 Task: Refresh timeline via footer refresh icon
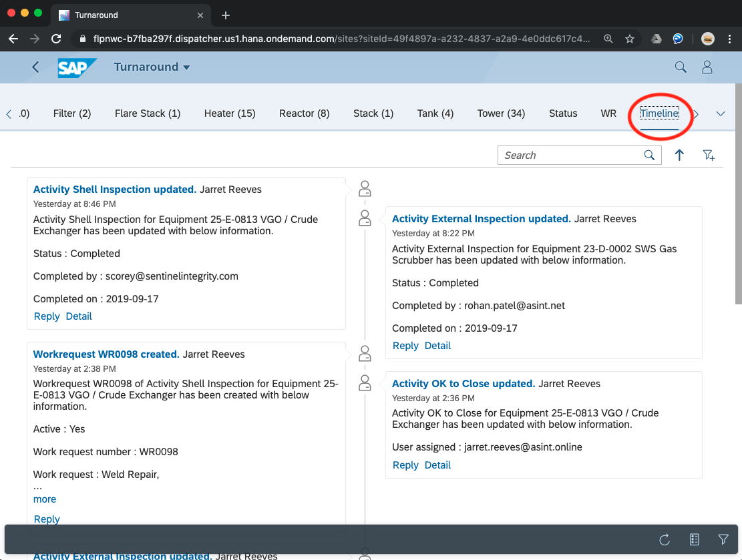[665, 540]
